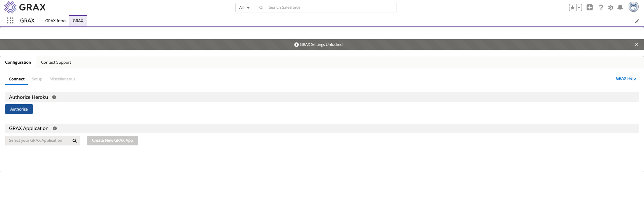The height and width of the screenshot is (200, 644).
Task: Click the GRAX app name text
Action: [x=27, y=20]
